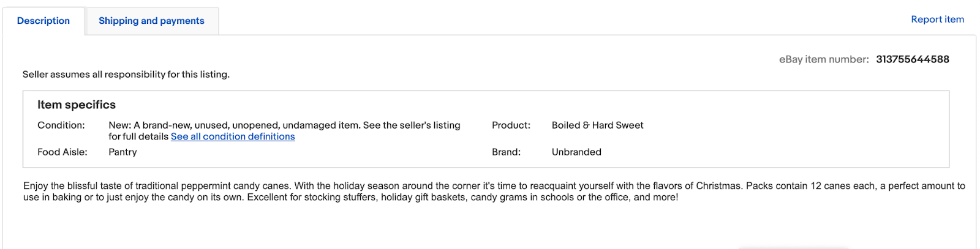The width and height of the screenshot is (980, 249).
Task: Click the Product label
Action: point(511,125)
